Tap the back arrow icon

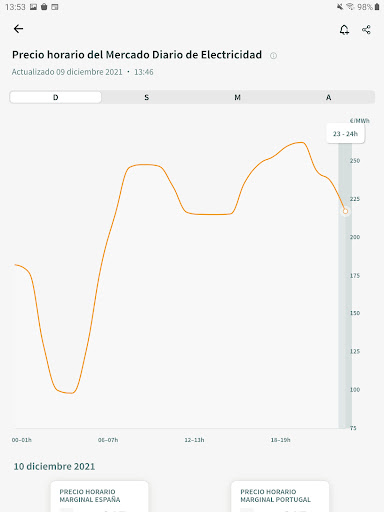click(18, 29)
